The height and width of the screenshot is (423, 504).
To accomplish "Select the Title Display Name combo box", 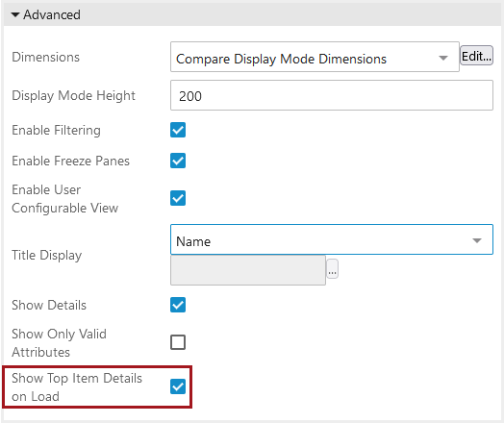I will (x=332, y=239).
